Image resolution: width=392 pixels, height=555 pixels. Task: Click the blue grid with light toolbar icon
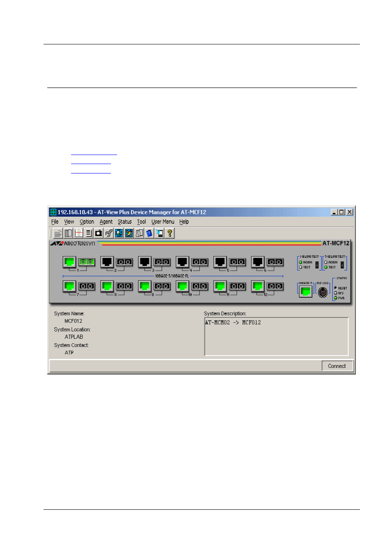119,234
